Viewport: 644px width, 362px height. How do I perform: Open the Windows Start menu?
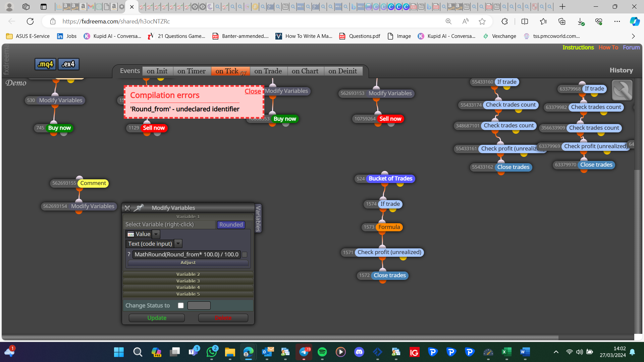119,352
